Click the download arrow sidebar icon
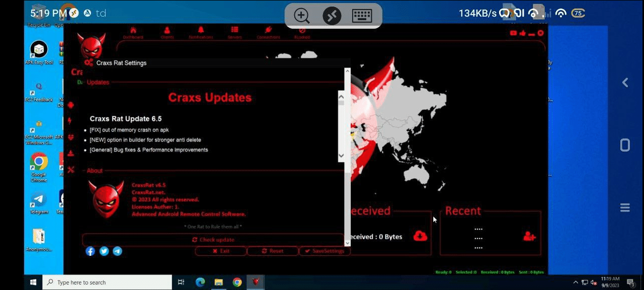644x290 pixels. (70, 153)
